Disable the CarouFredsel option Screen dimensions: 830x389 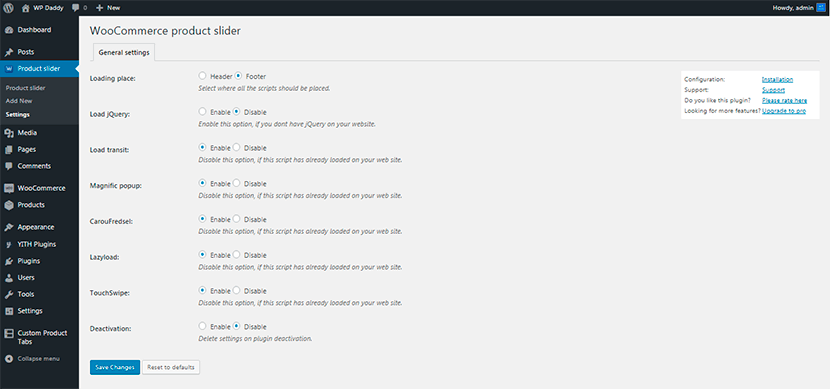236,219
